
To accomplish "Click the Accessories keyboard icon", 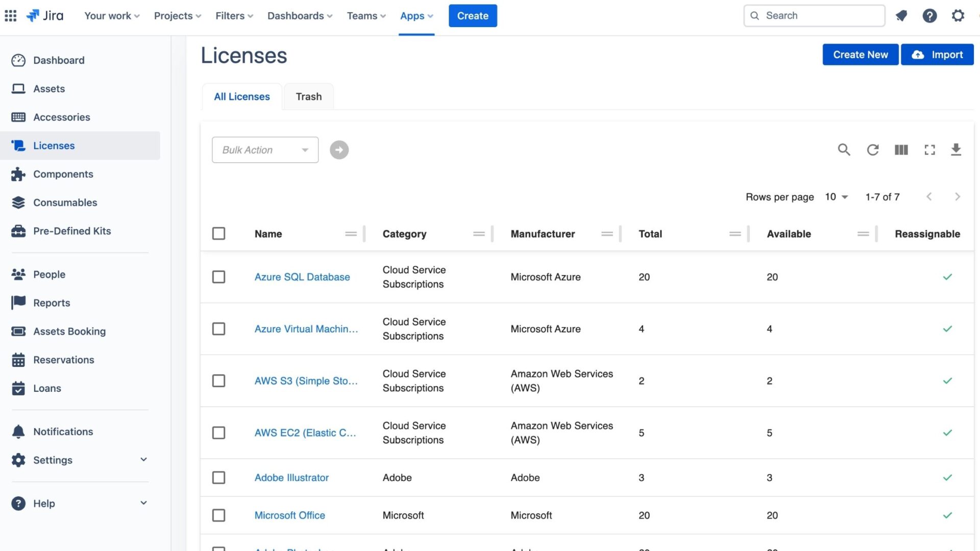I will (x=18, y=117).
